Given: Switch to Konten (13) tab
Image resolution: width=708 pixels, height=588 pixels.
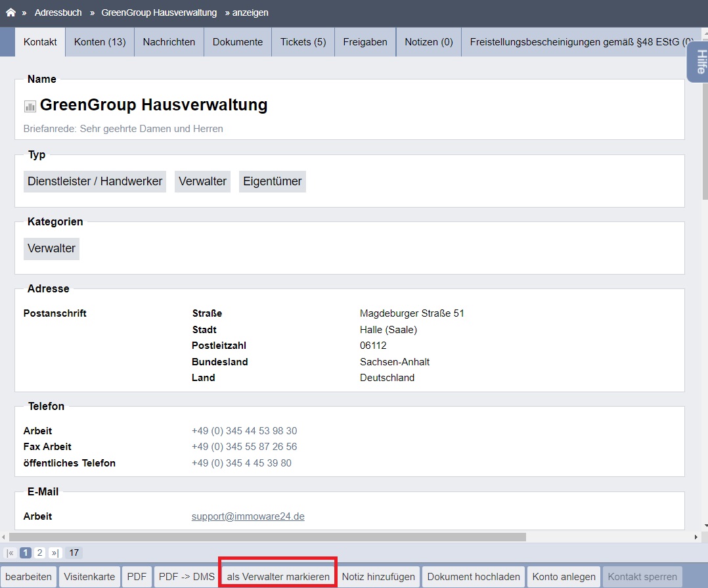Looking at the screenshot, I should pos(100,42).
